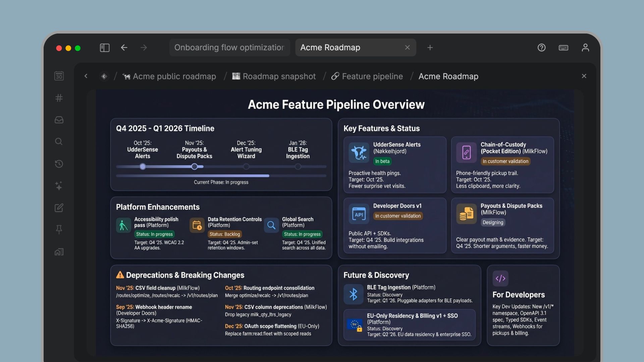This screenshot has width=644, height=362.
Task: Open the history clock sidebar icon
Action: tap(59, 164)
